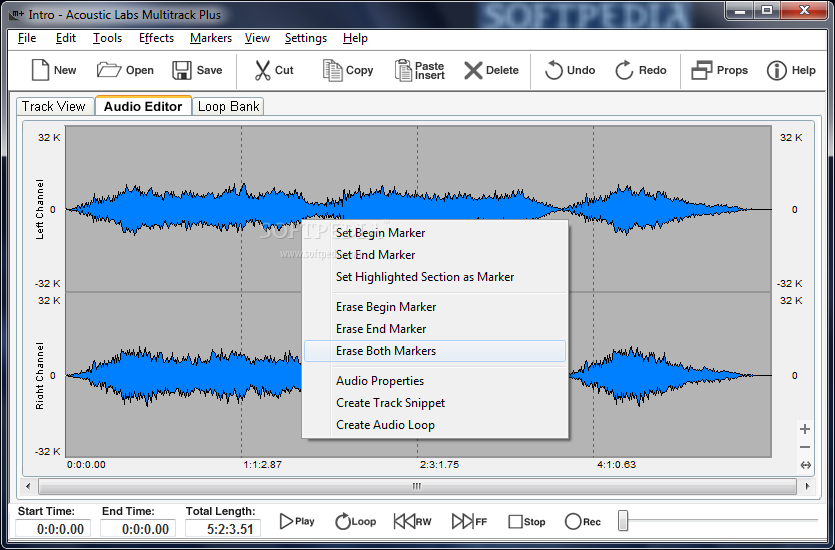This screenshot has height=550, width=835.
Task: Zoom in with the plus icon
Action: [805, 429]
